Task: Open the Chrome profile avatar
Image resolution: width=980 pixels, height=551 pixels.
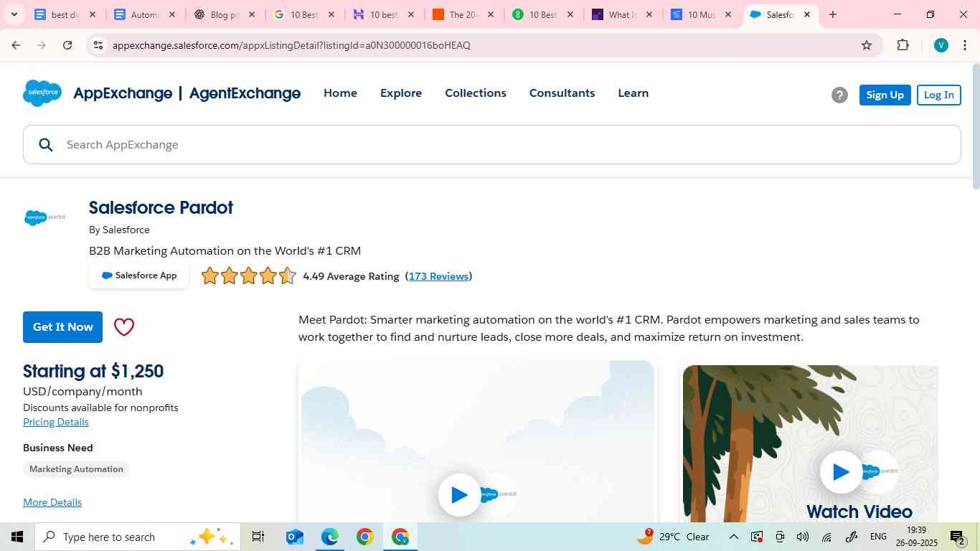Action: (941, 44)
